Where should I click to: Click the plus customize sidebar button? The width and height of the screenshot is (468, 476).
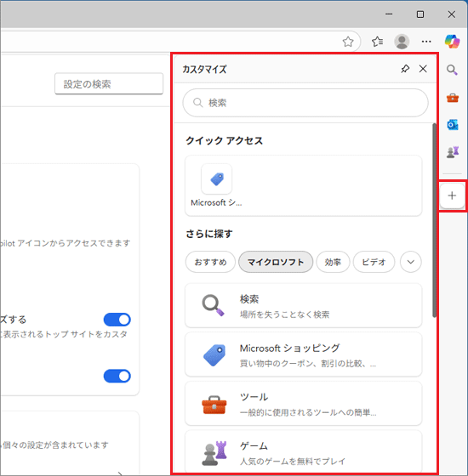[452, 195]
